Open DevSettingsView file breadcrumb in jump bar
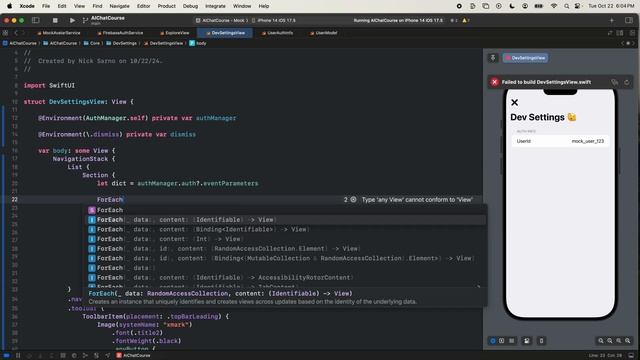 click(163, 43)
